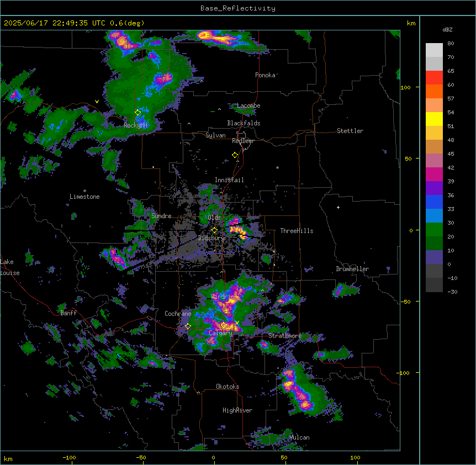The width and height of the screenshot is (476, 465).
Task: Click the km unit label at bottom left
Action: tap(8, 459)
